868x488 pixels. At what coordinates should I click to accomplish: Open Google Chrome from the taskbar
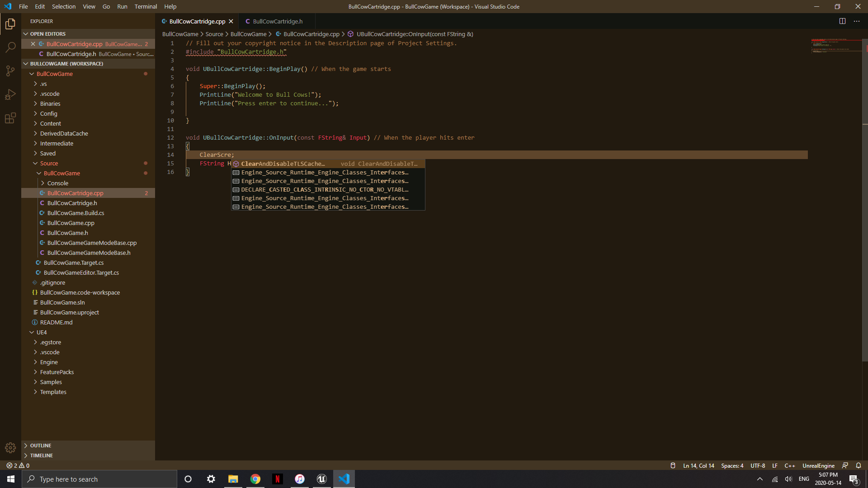point(255,479)
